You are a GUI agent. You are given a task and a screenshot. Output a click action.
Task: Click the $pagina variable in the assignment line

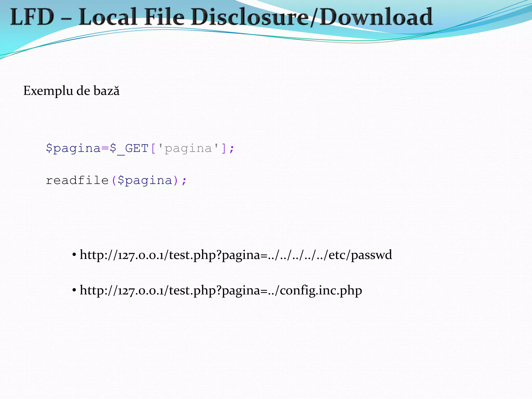pos(73,149)
